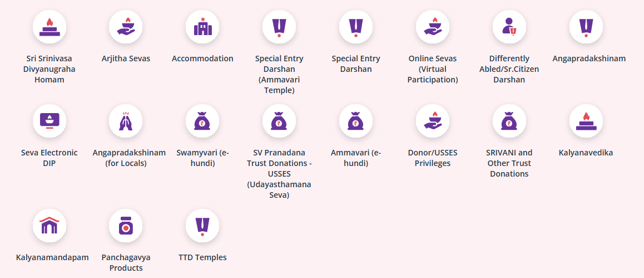This screenshot has height=278, width=644.
Task: Select the Arjitha Sevas lamp-in-hand icon
Action: tap(126, 27)
